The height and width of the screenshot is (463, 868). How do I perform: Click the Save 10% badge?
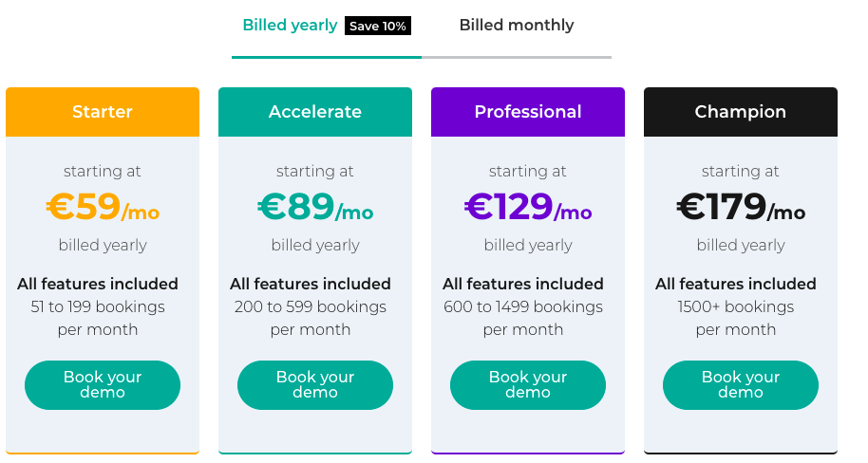(378, 26)
